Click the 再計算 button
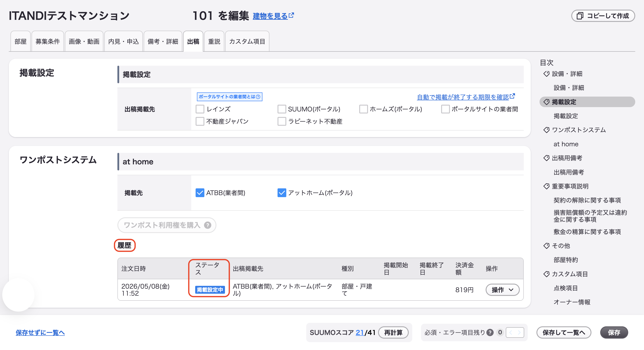This screenshot has width=644, height=350. coord(393,332)
